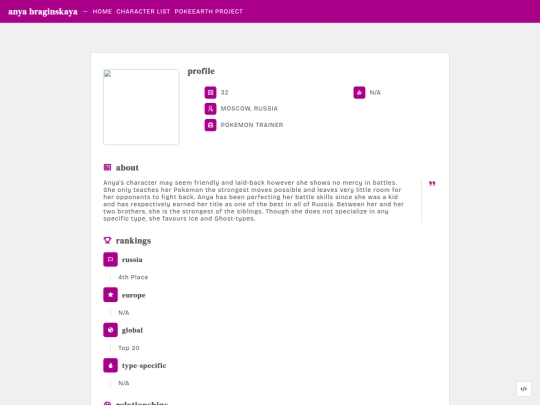The height and width of the screenshot is (405, 540).
Task: Click the 'POKEMON TRAINER' text
Action: [252, 125]
